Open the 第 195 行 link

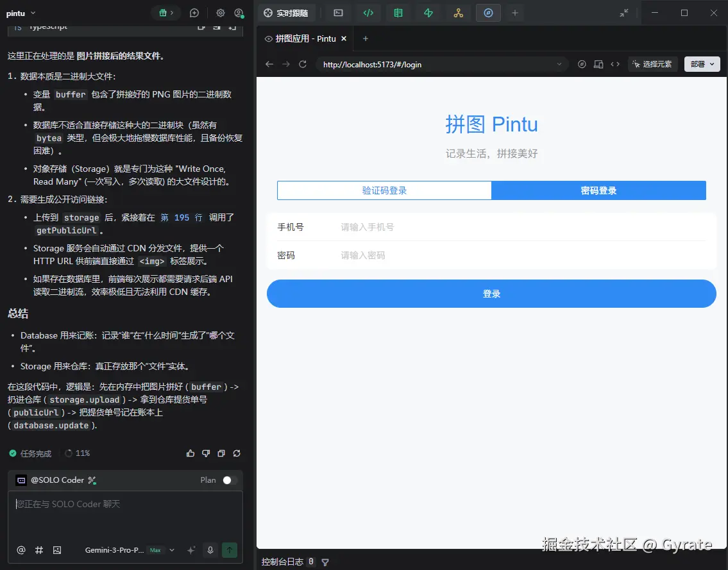pos(182,217)
